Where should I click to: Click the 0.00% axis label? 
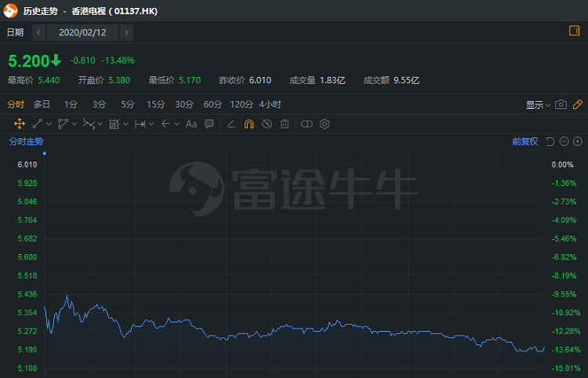pos(562,165)
